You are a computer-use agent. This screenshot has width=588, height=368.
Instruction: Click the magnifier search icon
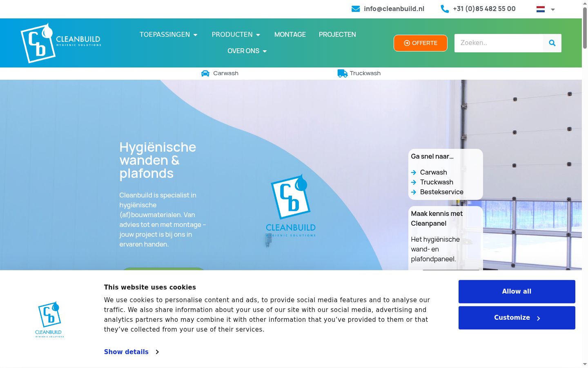point(552,43)
